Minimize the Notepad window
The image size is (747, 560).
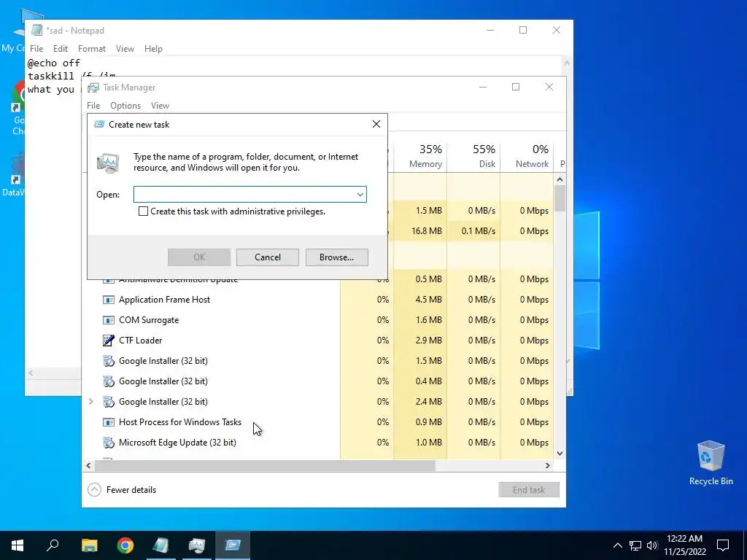490,30
